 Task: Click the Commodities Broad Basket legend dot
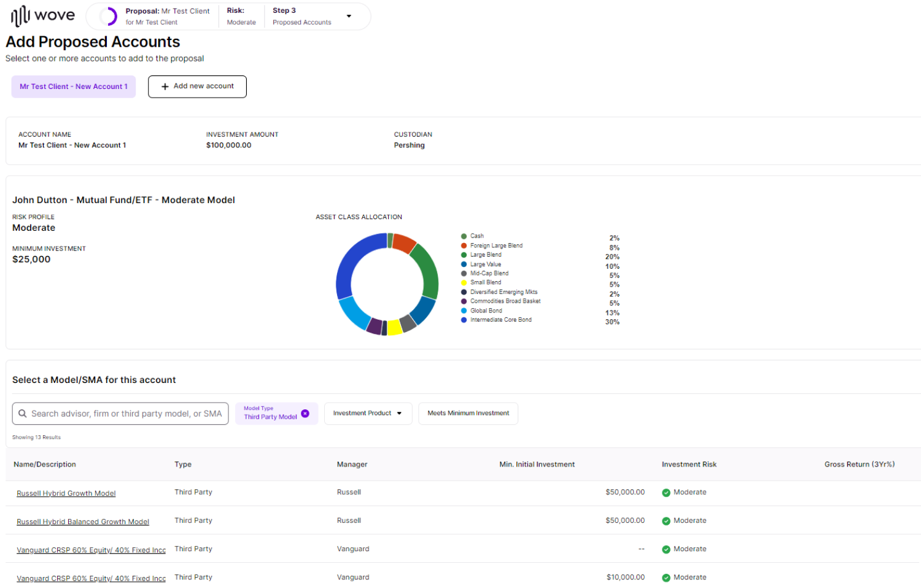click(x=464, y=301)
